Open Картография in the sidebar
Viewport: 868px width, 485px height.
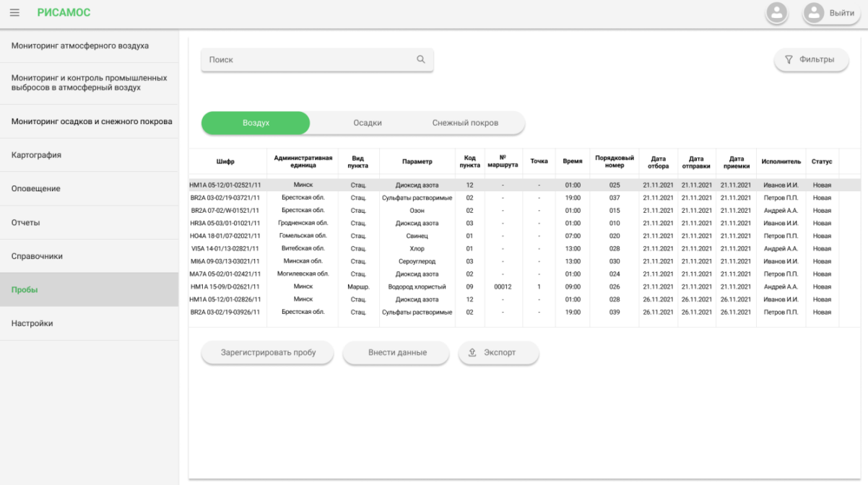click(36, 155)
